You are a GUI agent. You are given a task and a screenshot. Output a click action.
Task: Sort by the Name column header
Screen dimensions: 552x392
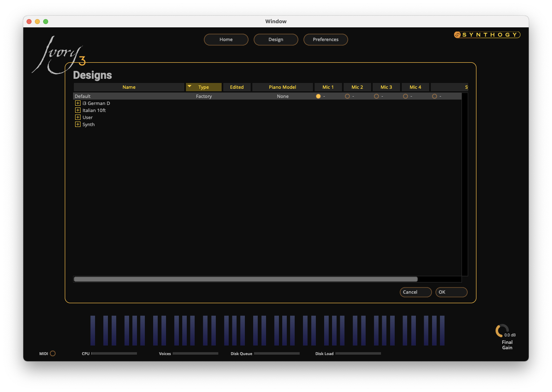[129, 87]
